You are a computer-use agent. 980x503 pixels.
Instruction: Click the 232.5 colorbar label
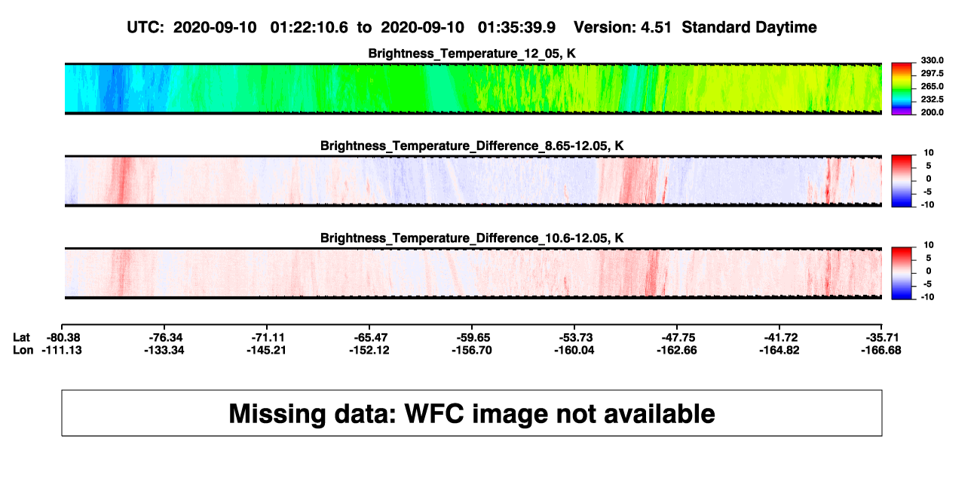[932, 99]
